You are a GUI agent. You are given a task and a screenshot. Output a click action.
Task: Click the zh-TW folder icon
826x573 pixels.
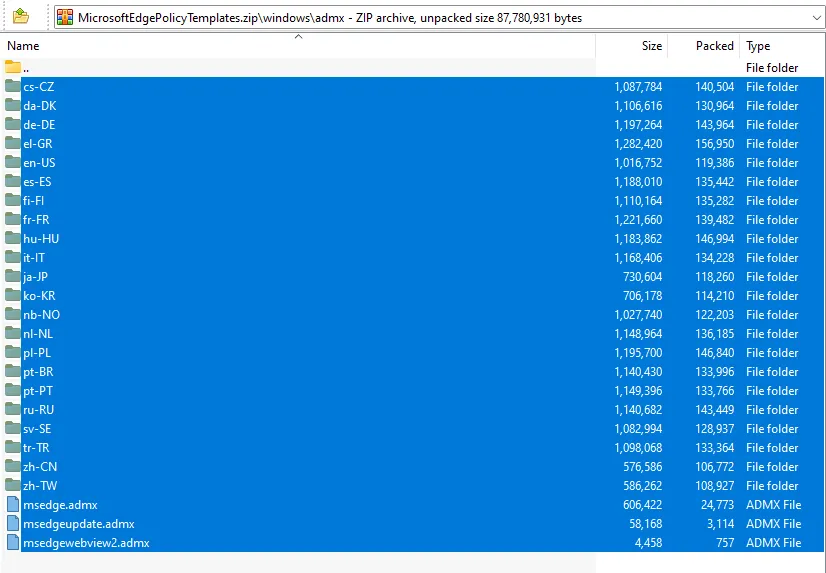click(13, 485)
